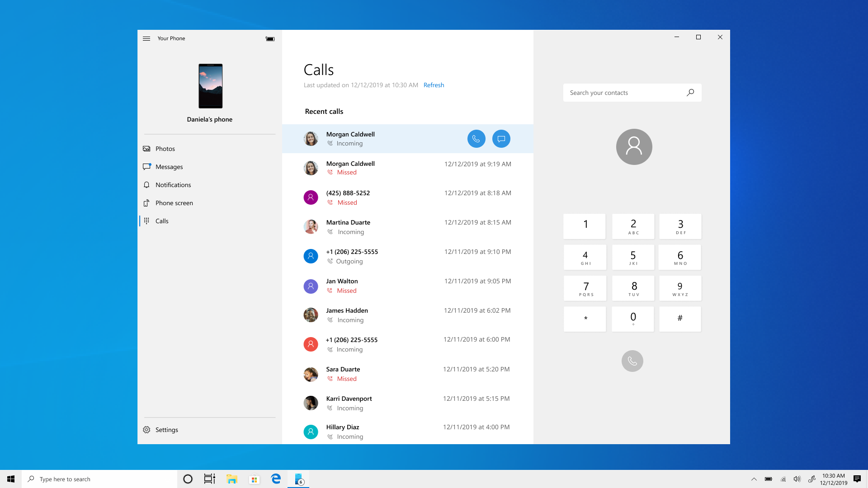Click the dial call button

632,361
